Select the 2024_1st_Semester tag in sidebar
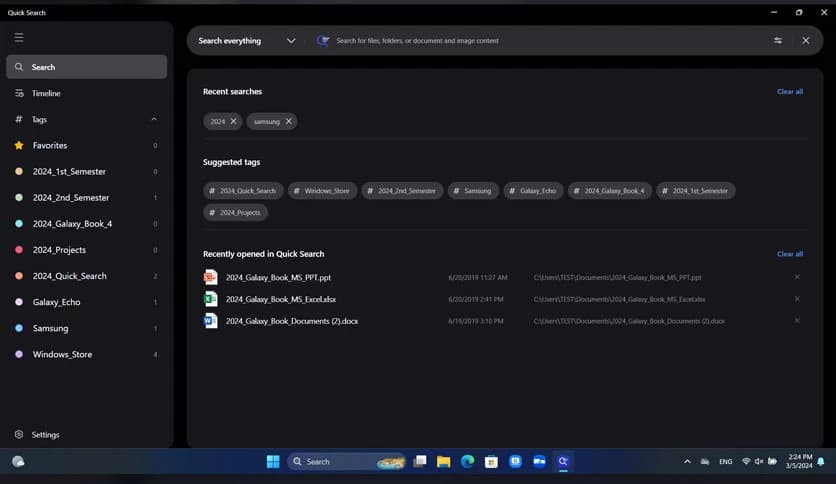This screenshot has height=484, width=836. (x=86, y=172)
